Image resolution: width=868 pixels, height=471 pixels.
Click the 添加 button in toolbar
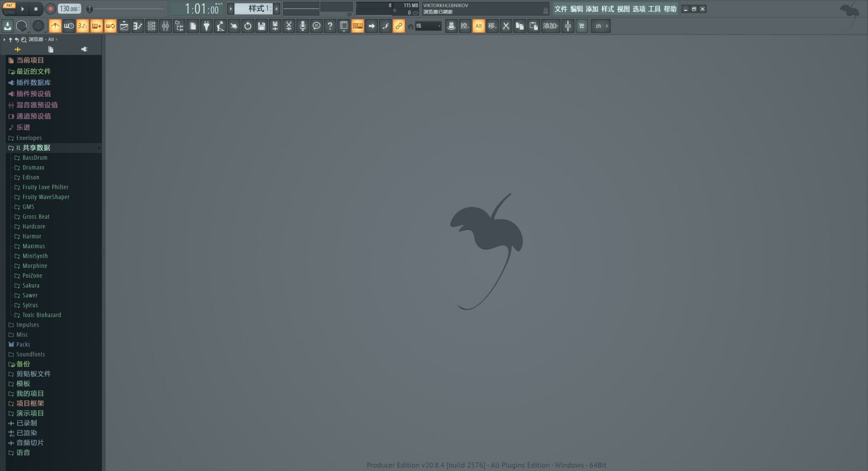pyautogui.click(x=550, y=26)
